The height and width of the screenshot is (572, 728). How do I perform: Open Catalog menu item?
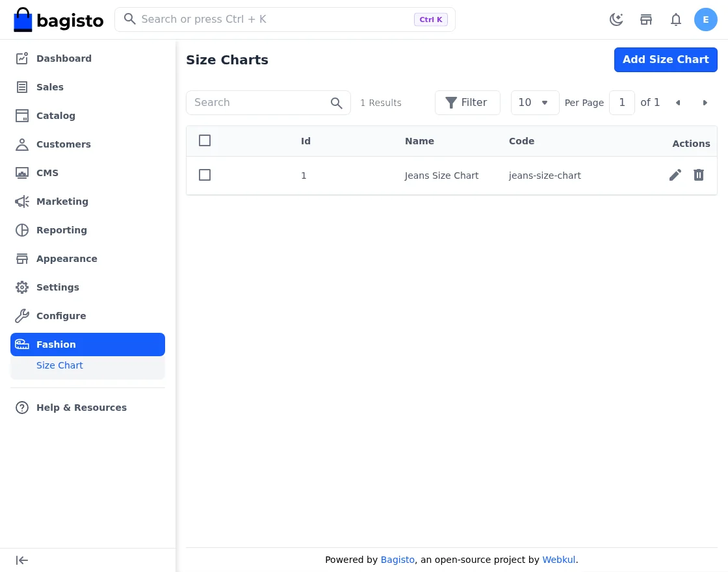click(x=88, y=116)
